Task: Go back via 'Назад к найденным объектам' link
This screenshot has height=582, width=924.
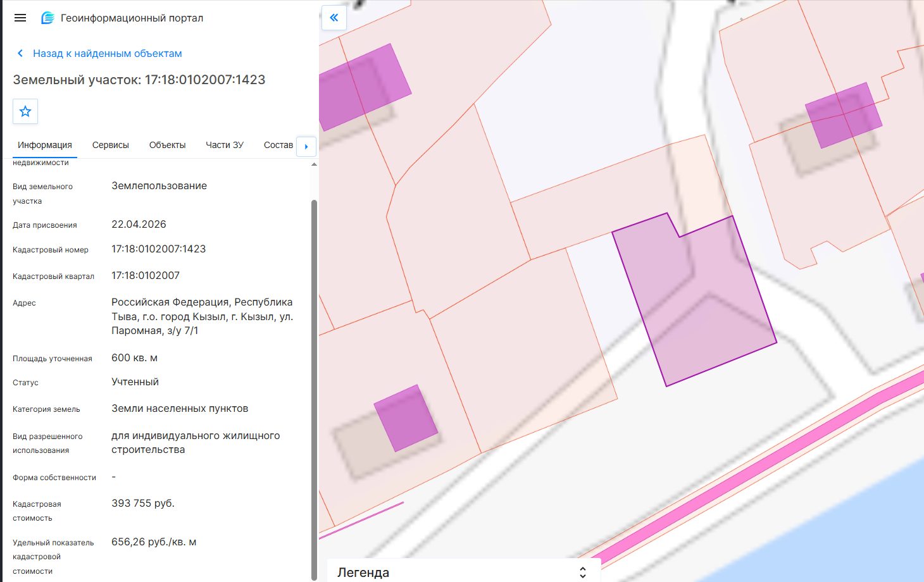Action: click(x=108, y=53)
